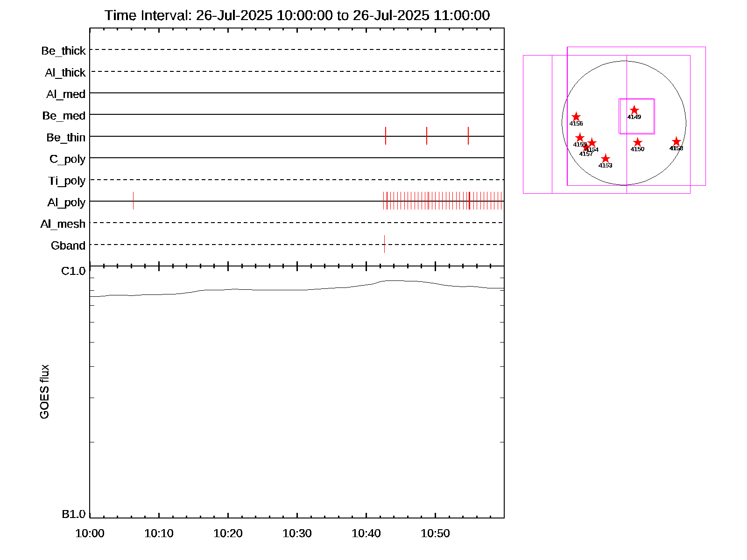Click the Al_mesh filter label
Image resolution: width=747 pixels, height=560 pixels.
pos(63,224)
